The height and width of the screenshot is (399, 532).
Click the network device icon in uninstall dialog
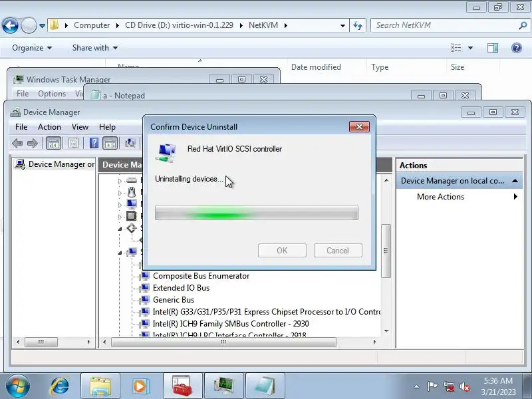point(166,153)
